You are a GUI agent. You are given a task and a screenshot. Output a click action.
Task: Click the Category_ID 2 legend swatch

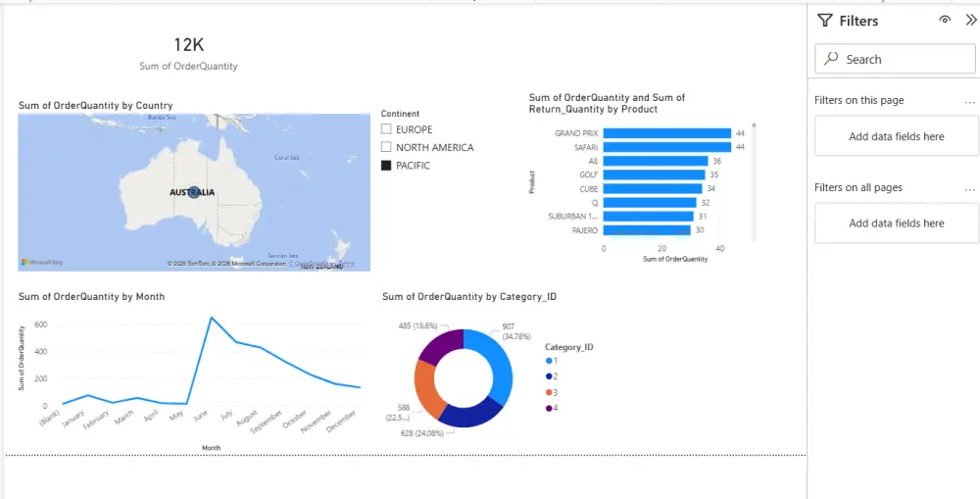tap(549, 376)
